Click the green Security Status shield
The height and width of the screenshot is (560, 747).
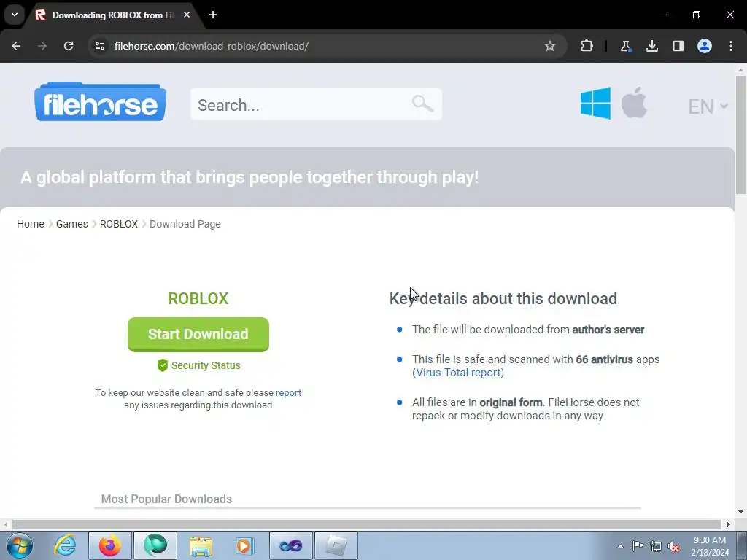click(163, 365)
